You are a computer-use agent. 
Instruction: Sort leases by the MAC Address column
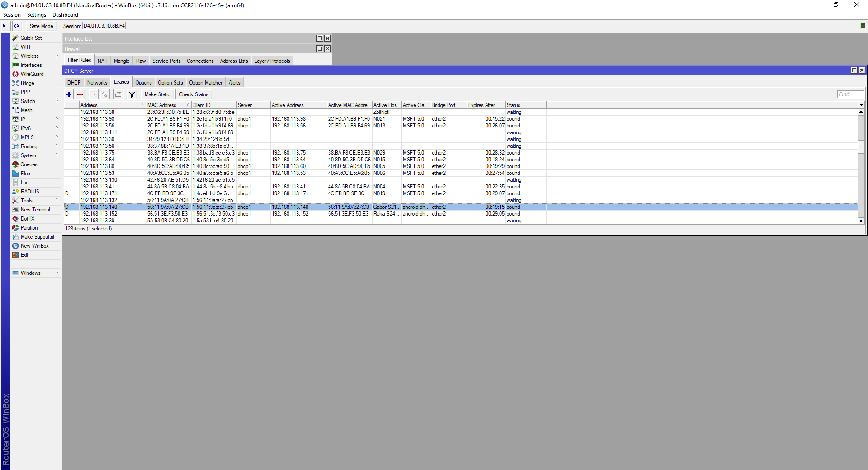(x=163, y=105)
